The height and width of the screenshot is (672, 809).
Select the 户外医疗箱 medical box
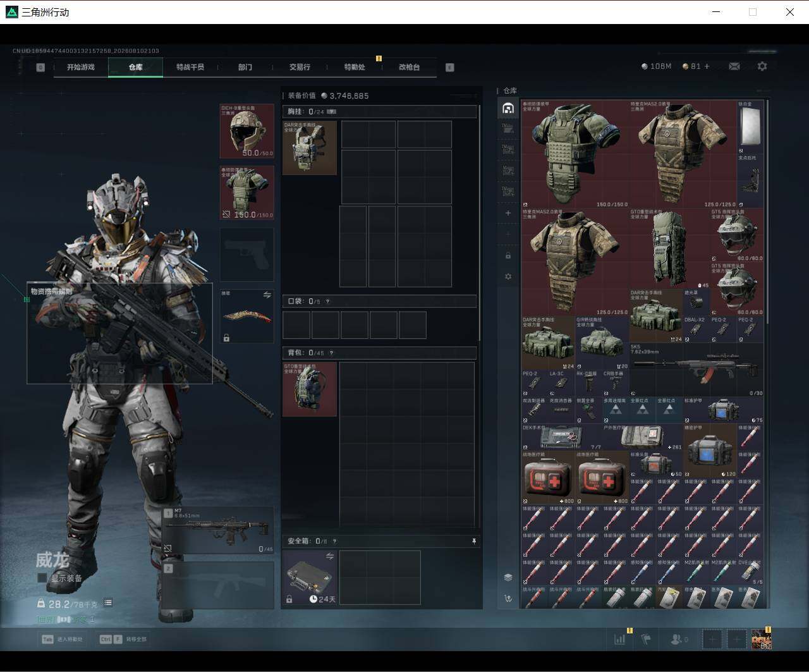(643, 437)
